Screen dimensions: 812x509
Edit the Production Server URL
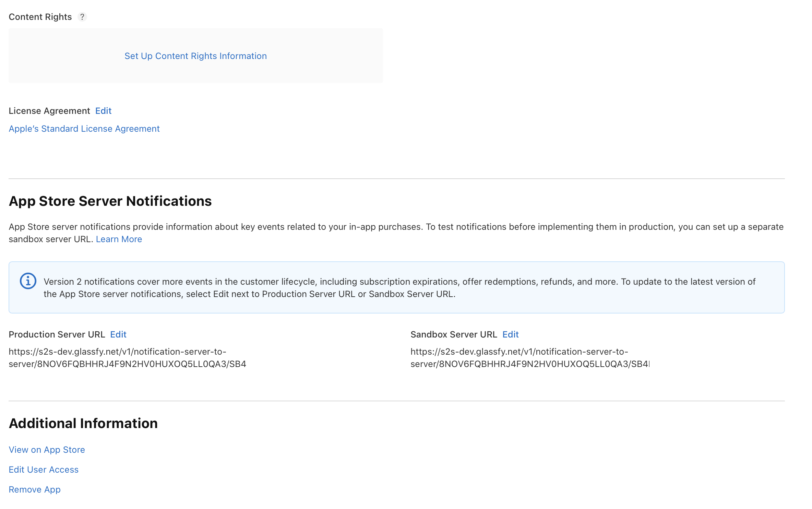point(118,334)
